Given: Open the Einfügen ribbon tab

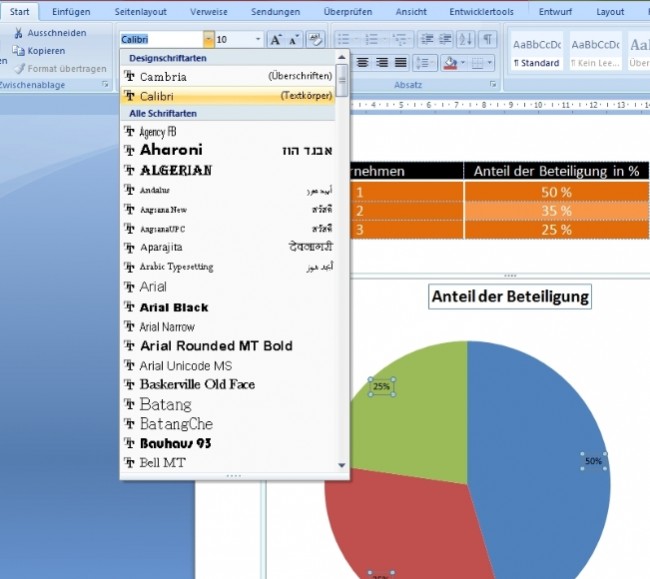Looking at the screenshot, I should [71, 12].
